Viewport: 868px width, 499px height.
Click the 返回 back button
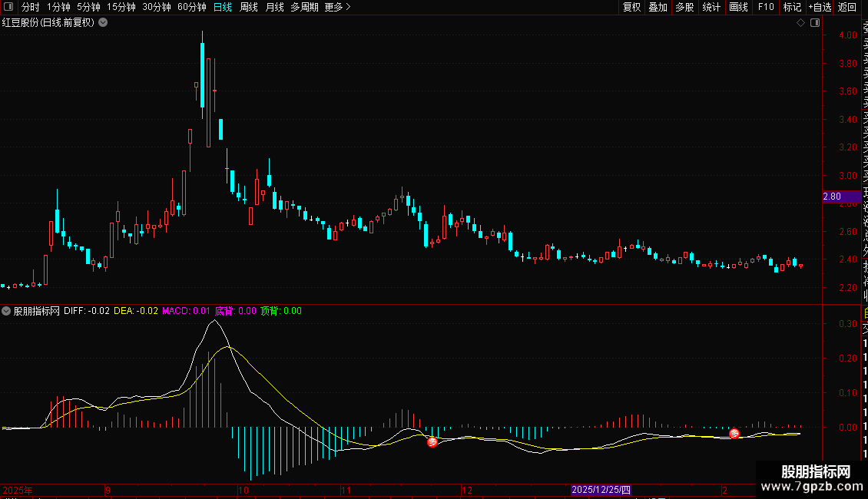[847, 7]
